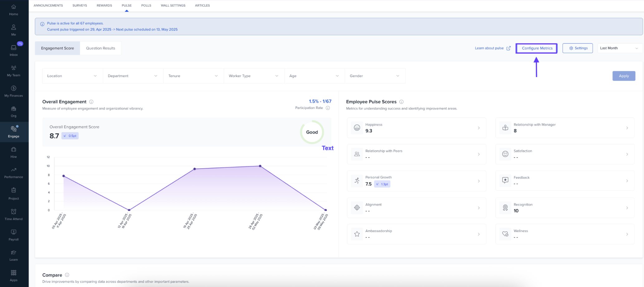Viewport: 644px width, 287px height.
Task: Open the Wall Settings tab
Action: pos(173,5)
